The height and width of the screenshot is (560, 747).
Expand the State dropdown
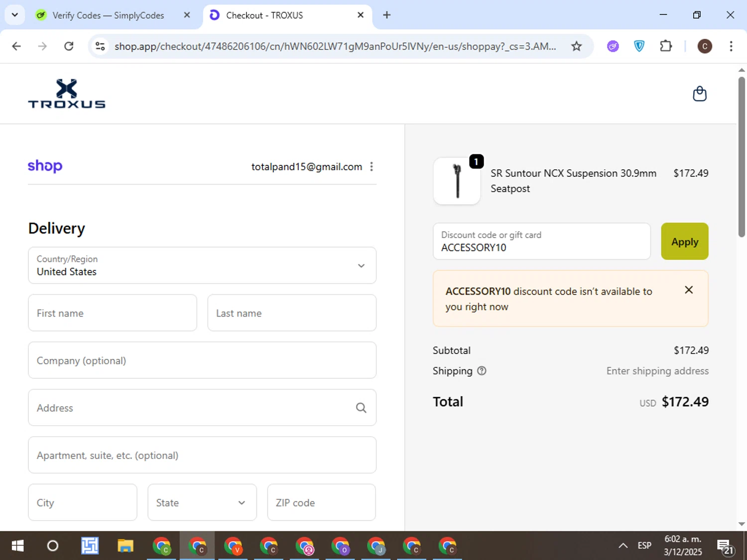[x=202, y=502]
